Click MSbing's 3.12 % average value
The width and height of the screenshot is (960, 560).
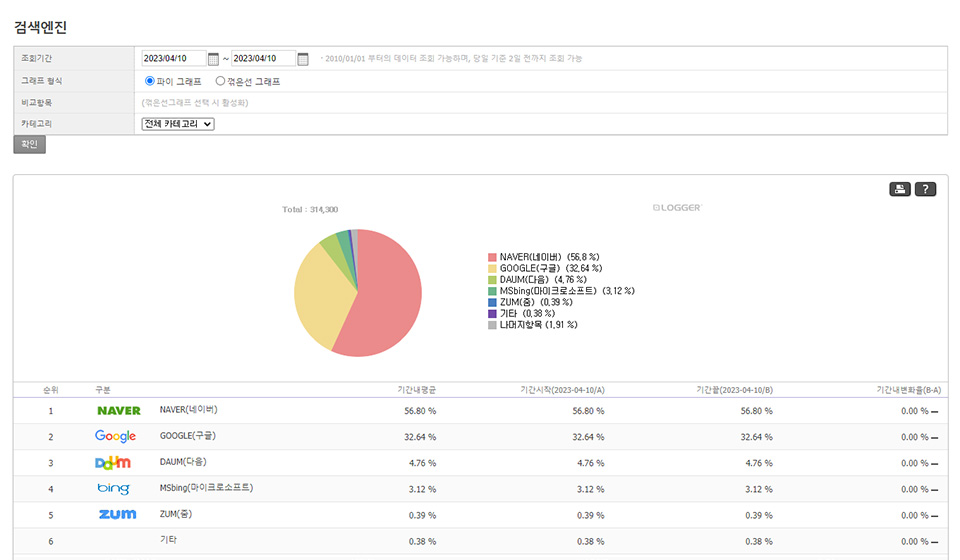click(422, 489)
